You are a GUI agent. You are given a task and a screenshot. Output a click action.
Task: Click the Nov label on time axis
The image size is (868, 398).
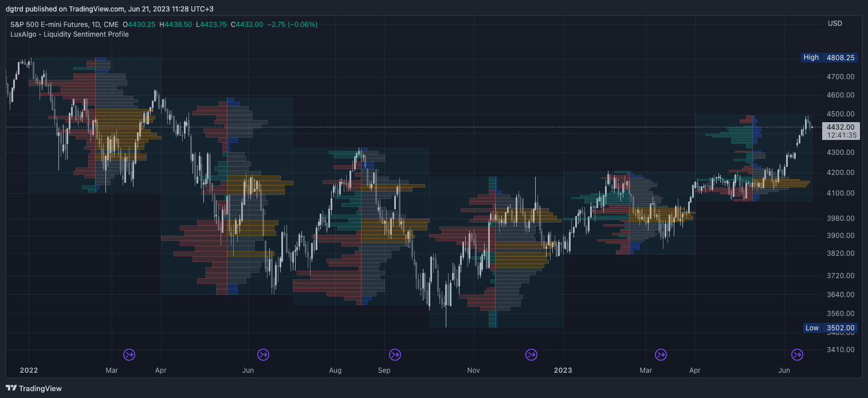pyautogui.click(x=473, y=370)
